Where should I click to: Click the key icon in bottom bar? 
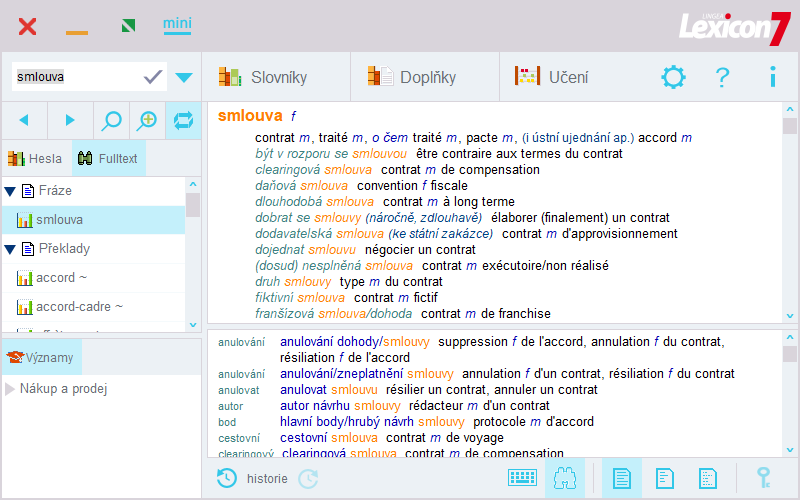pos(763,478)
